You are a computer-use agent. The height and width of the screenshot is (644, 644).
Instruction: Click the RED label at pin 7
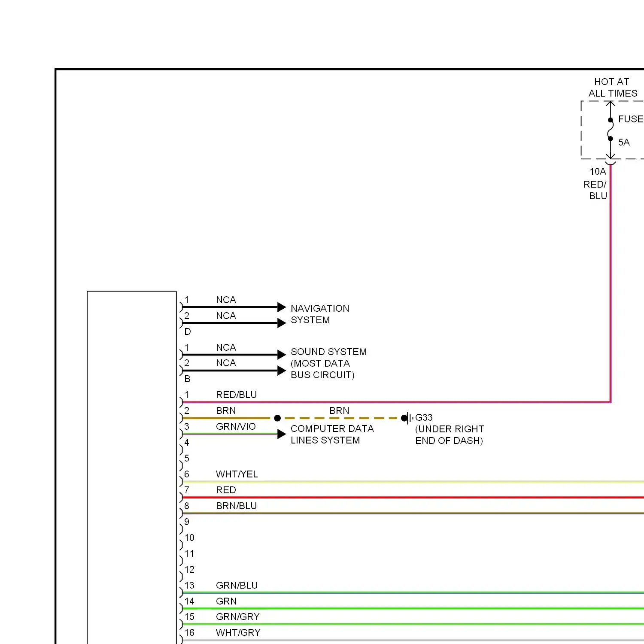click(x=226, y=490)
